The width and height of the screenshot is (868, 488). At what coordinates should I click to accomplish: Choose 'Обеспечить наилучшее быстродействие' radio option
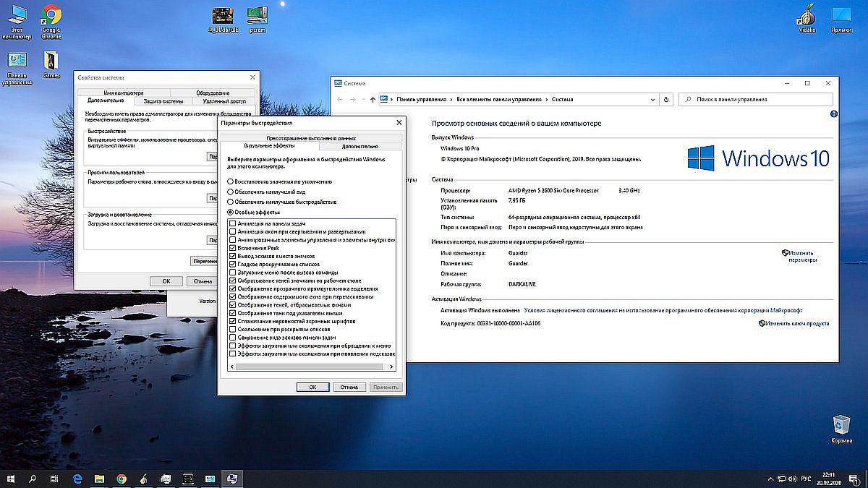click(231, 202)
